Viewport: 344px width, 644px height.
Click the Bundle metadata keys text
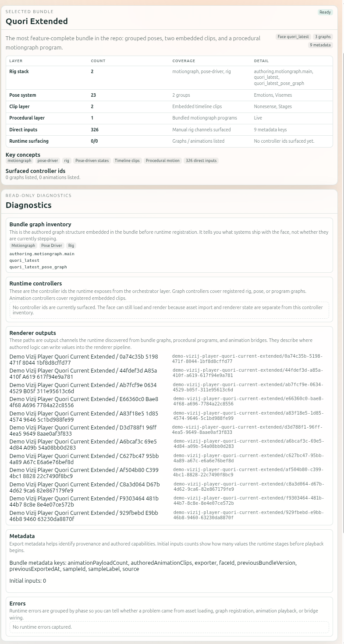click(153, 566)
